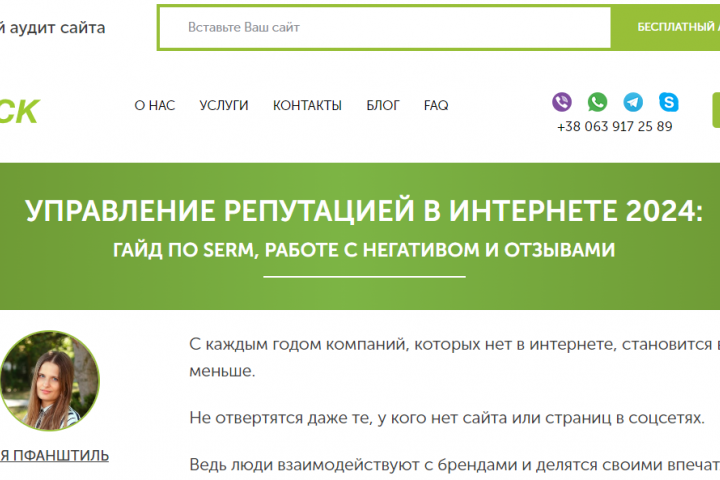Open the WhatsApp contact icon
This screenshot has width=720, height=480.
point(597,102)
